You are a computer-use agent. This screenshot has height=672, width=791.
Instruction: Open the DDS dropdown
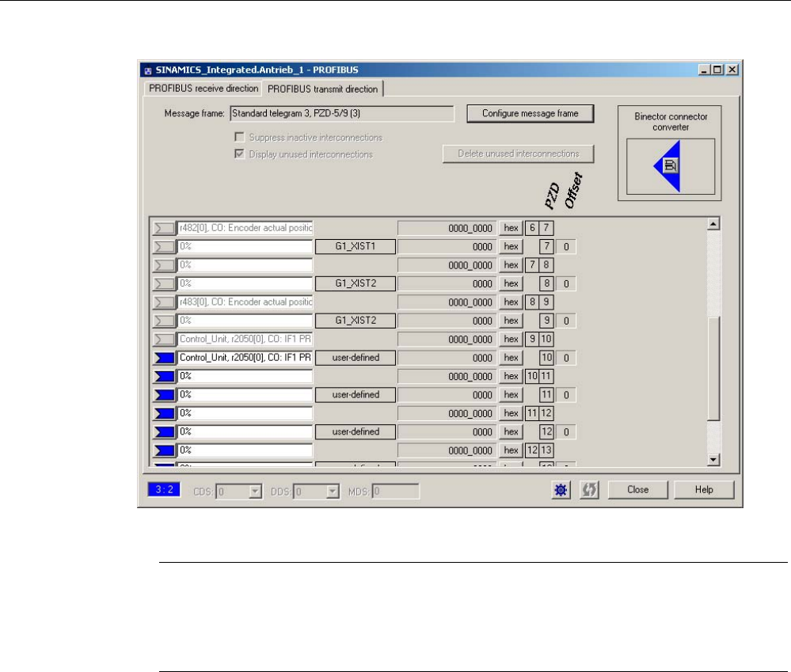333,491
